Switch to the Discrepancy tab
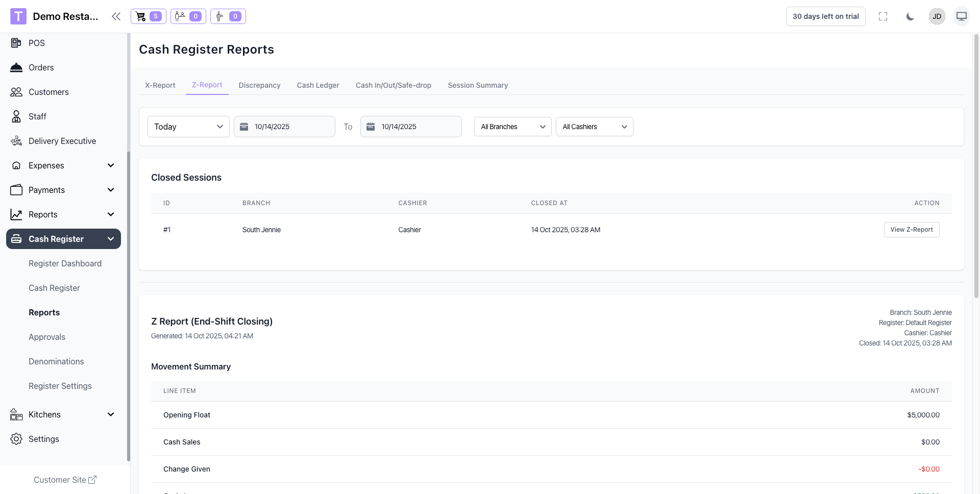Viewport: 980px width, 494px height. click(x=259, y=85)
